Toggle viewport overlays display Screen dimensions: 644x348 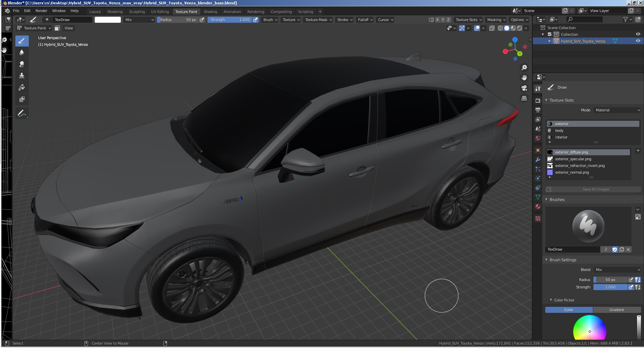pyautogui.click(x=477, y=28)
